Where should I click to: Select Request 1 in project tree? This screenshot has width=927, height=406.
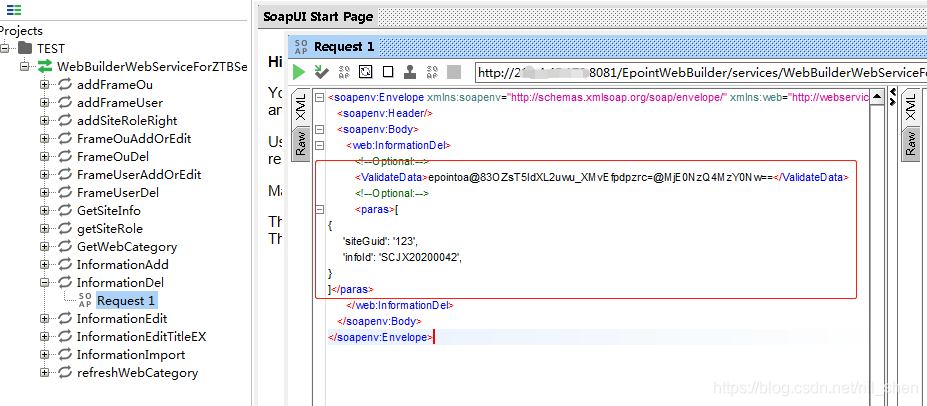126,301
